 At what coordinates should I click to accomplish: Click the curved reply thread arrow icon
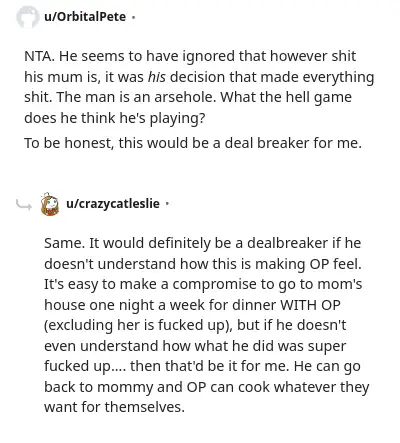click(24, 205)
